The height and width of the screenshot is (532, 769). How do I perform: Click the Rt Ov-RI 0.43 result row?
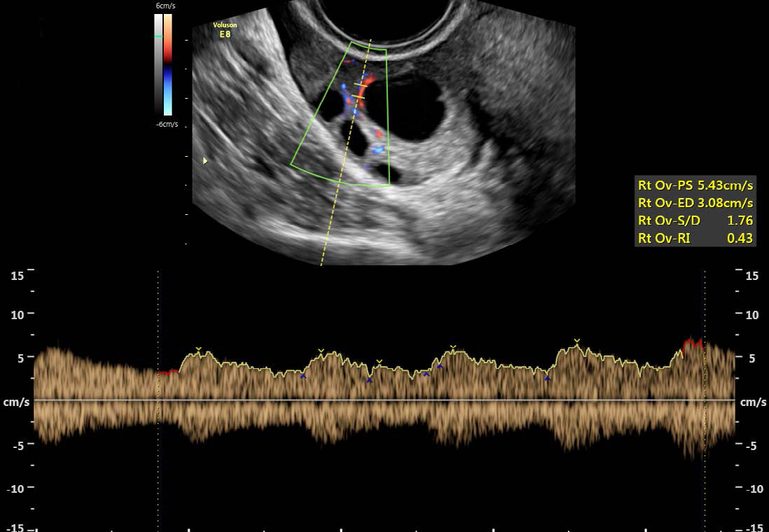pyautogui.click(x=695, y=238)
